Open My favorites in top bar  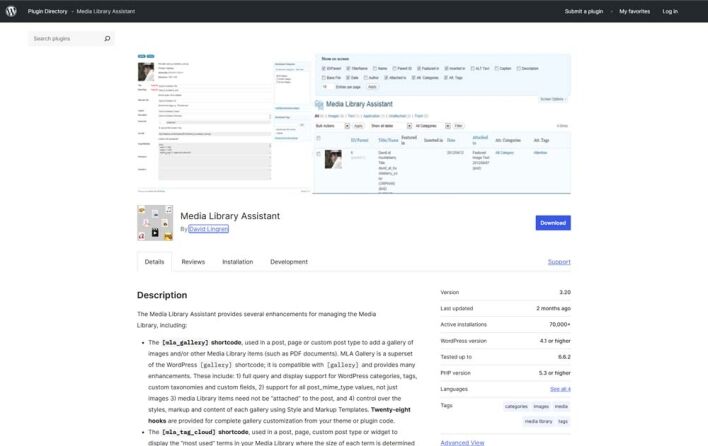634,11
